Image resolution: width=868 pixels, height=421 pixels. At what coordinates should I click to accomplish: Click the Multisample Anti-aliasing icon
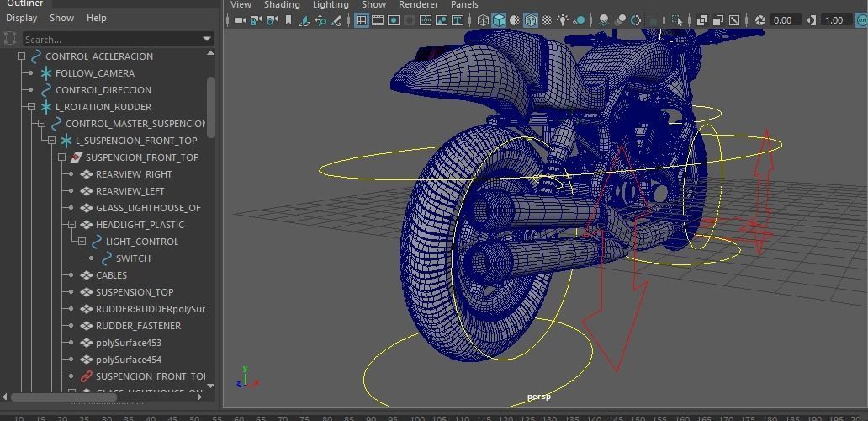pos(636,20)
